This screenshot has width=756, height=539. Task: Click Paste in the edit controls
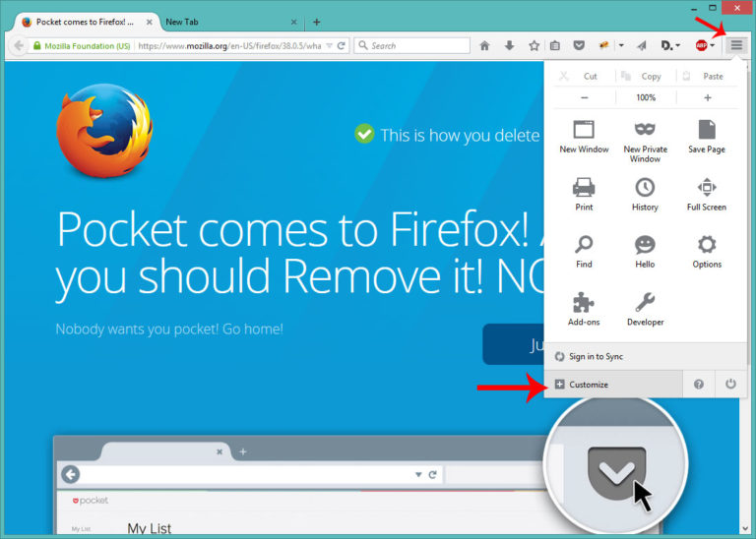(x=708, y=76)
